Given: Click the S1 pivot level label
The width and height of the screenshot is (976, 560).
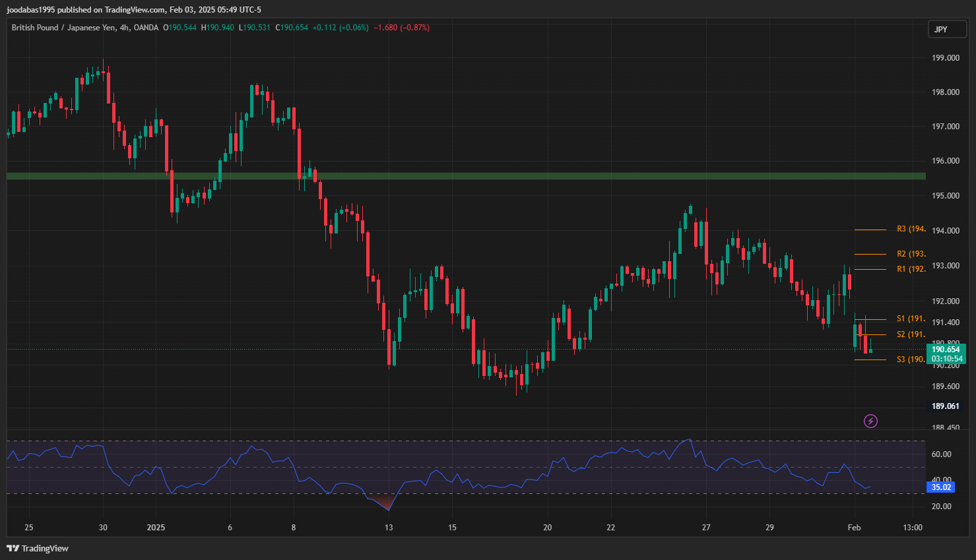Looking at the screenshot, I should click(x=911, y=319).
